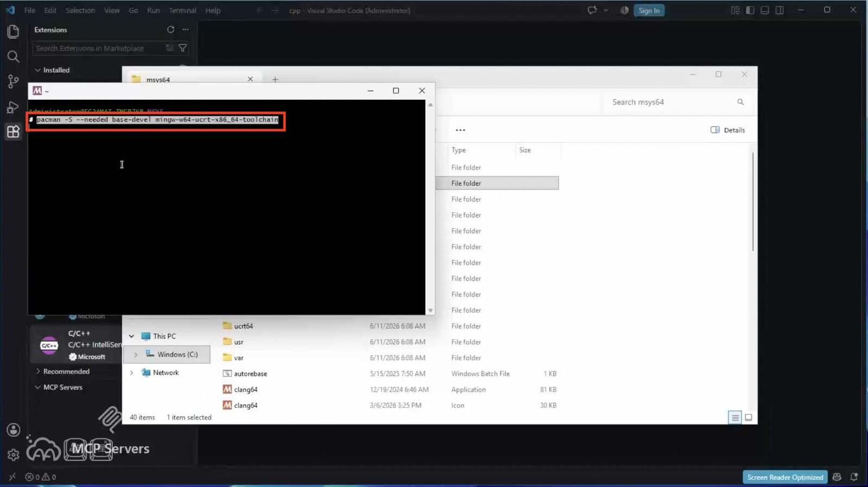
Task: Clear the extensions search results
Action: tap(170, 48)
